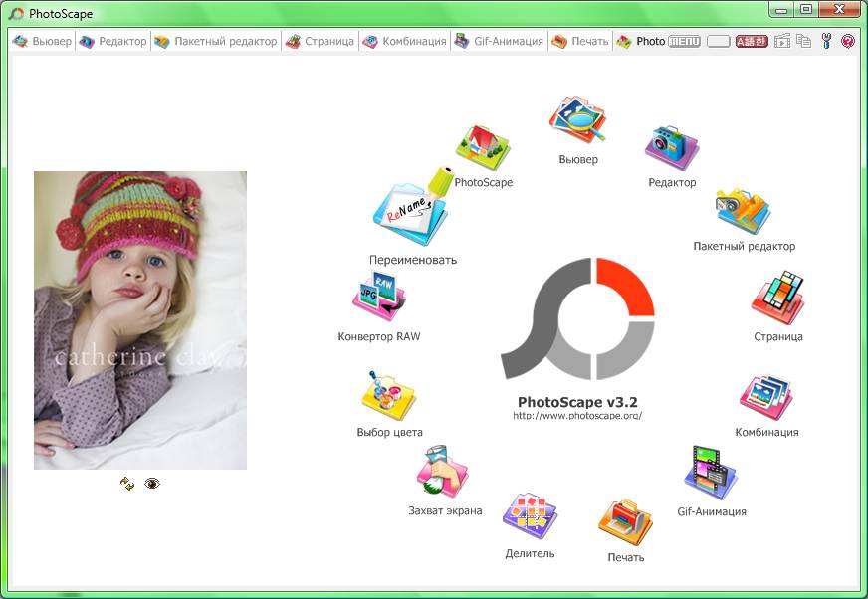
Task: Select the Печать tab in top toolbar
Action: [580, 42]
